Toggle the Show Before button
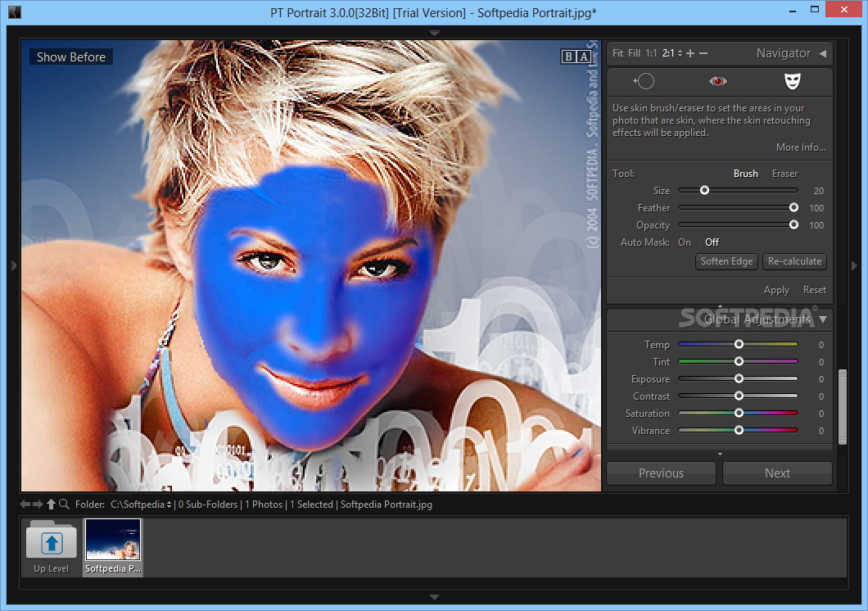 (x=71, y=57)
